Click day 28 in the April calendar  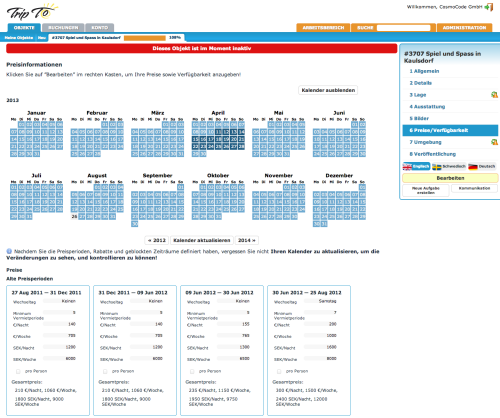coord(241,147)
